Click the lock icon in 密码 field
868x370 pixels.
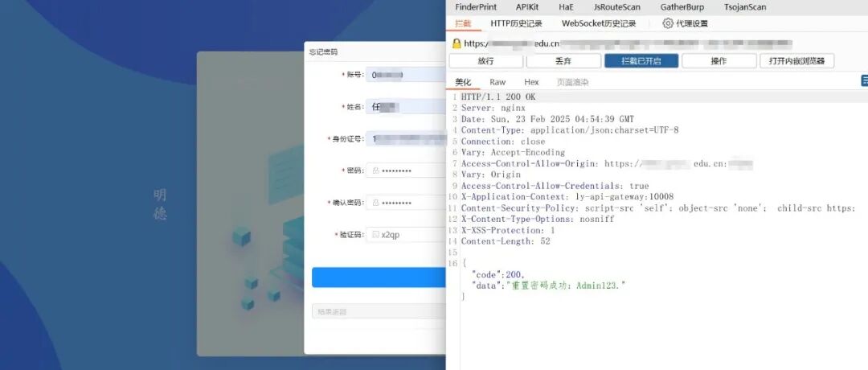(376, 171)
